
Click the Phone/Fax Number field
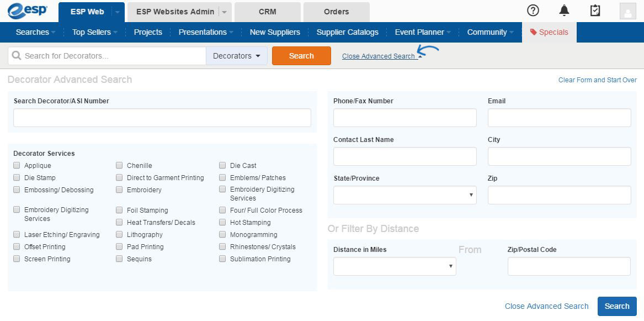pos(405,118)
